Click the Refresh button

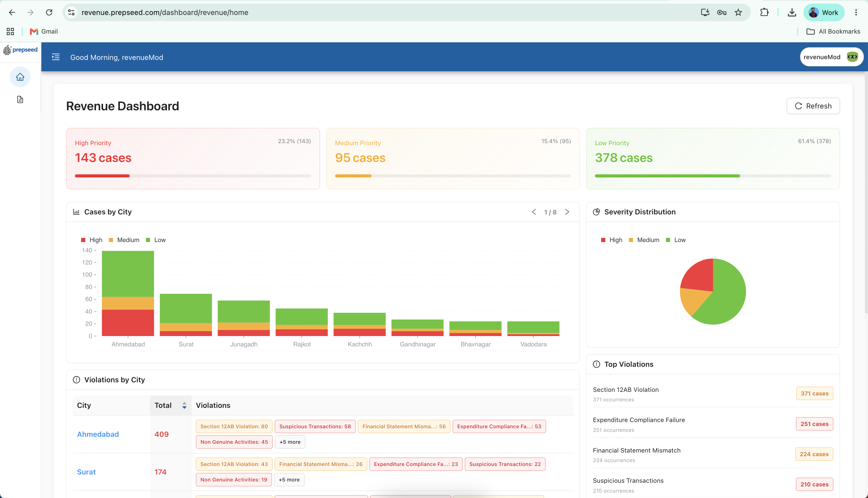click(x=813, y=106)
